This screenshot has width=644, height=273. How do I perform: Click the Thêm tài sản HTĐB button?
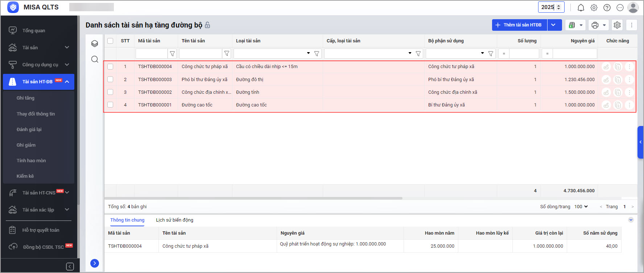[519, 25]
